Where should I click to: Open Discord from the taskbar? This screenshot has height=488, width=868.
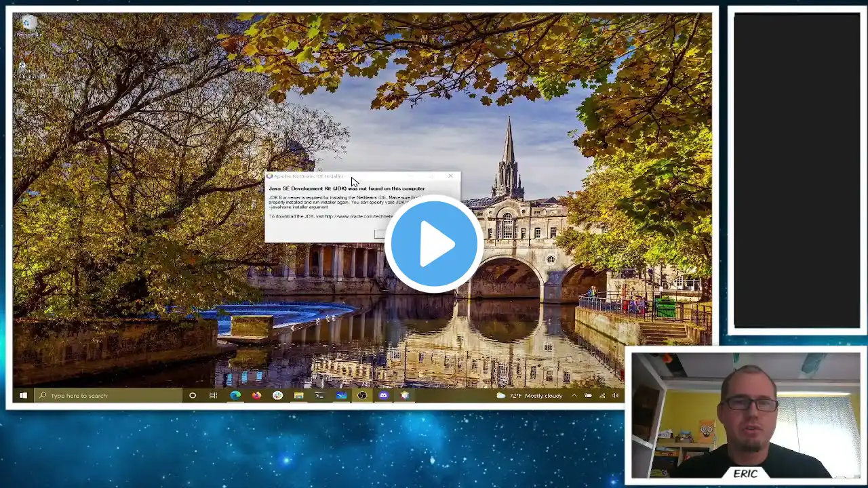tap(383, 395)
